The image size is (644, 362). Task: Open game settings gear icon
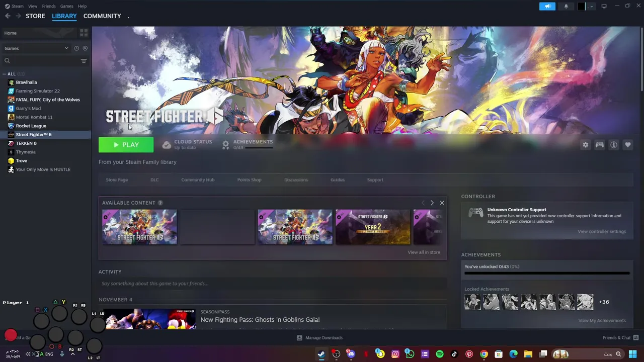585,145
